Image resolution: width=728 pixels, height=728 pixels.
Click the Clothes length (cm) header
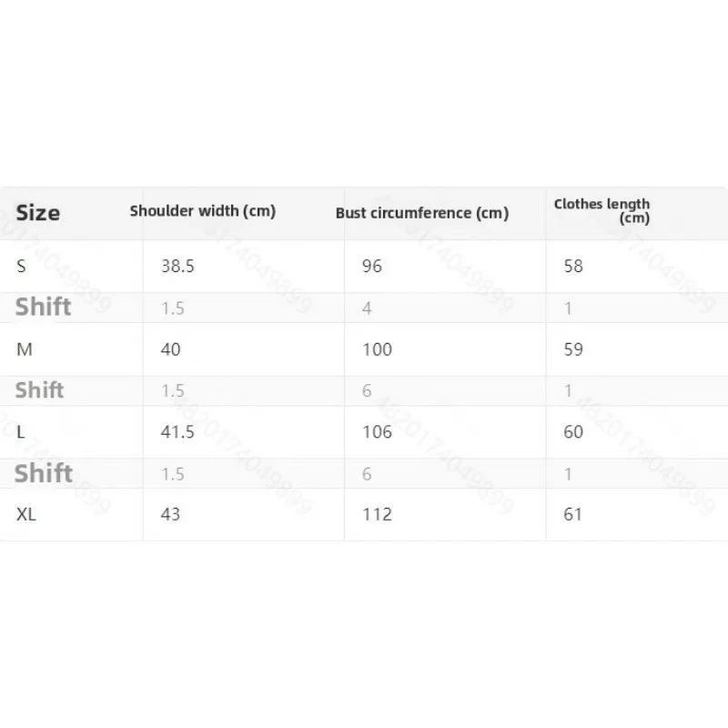click(602, 211)
